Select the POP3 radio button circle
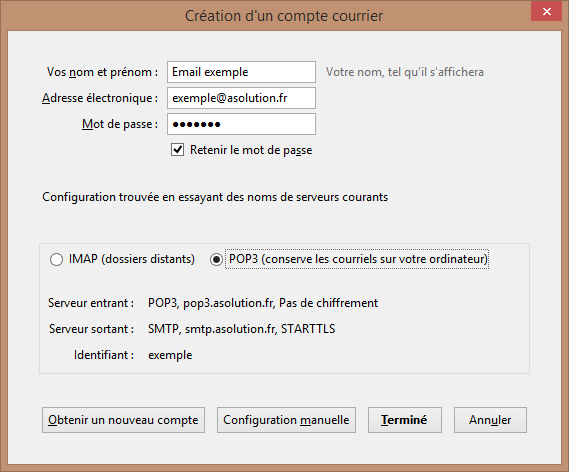569x472 pixels. (x=216, y=259)
